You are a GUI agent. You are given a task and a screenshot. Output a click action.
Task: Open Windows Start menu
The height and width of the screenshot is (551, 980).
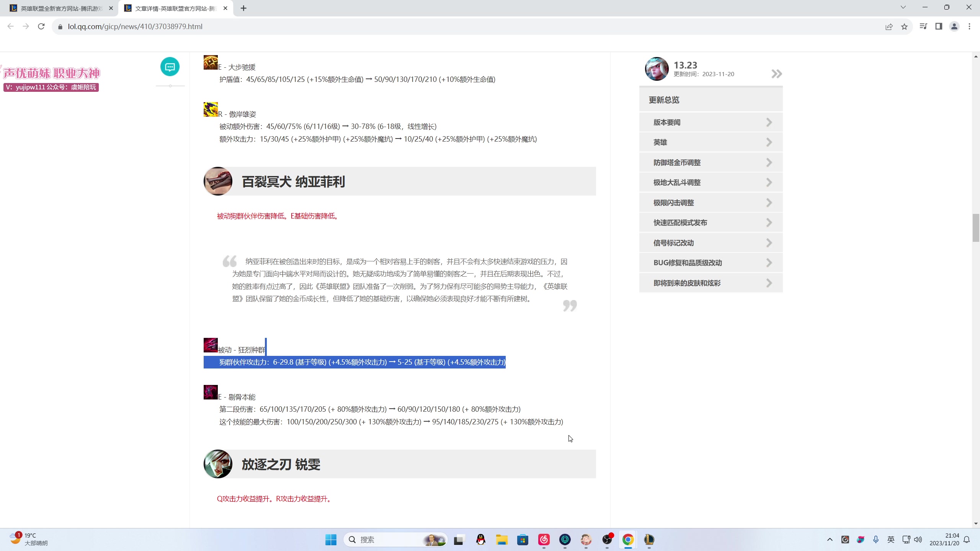(331, 540)
